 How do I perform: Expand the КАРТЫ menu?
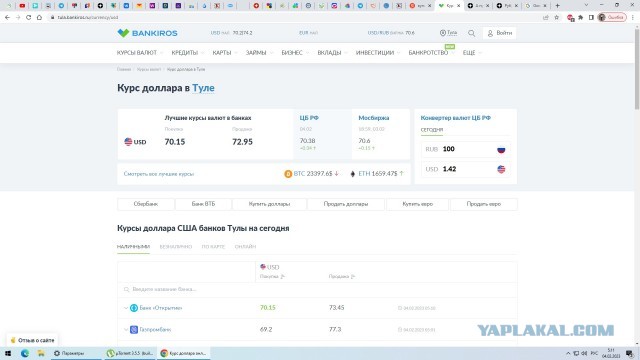pyautogui.click(x=225, y=53)
